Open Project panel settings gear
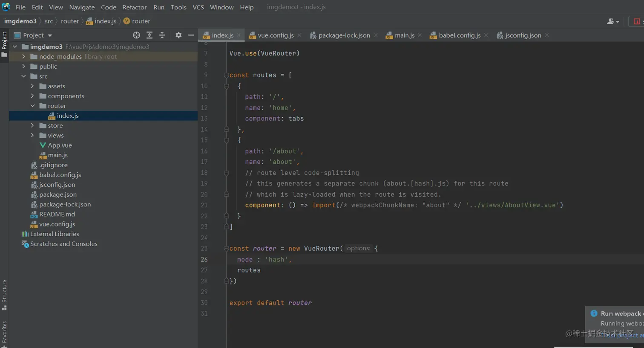Image resolution: width=644 pixels, height=348 pixels. coord(178,35)
